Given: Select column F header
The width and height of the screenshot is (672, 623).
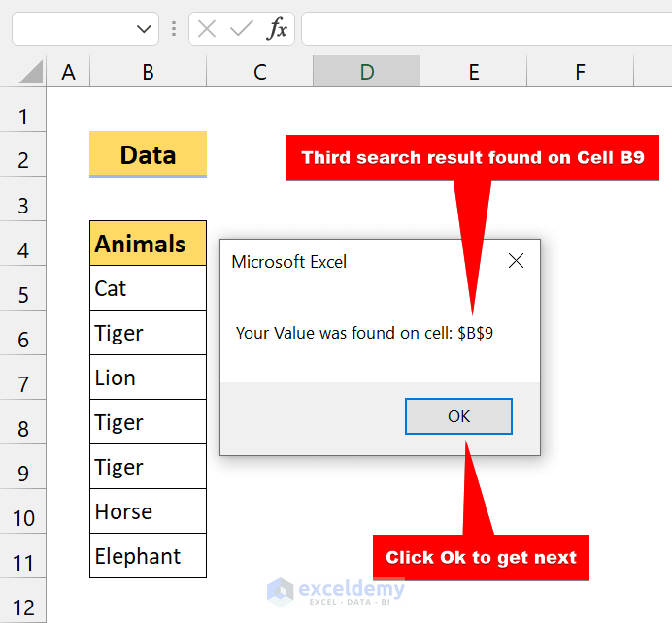Looking at the screenshot, I should (580, 72).
